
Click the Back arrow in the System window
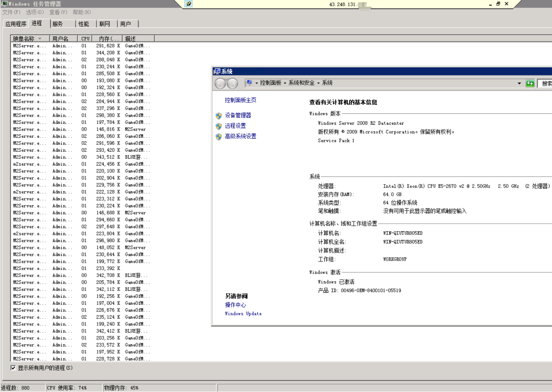[220, 83]
